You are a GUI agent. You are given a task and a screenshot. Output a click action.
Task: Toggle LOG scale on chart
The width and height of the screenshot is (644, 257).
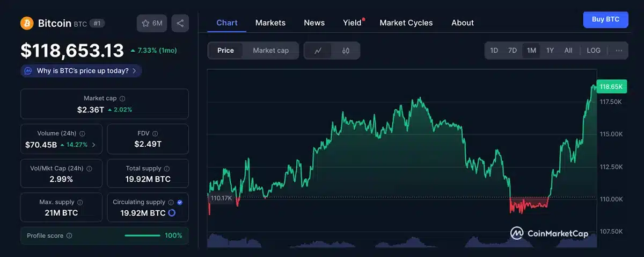(594, 51)
